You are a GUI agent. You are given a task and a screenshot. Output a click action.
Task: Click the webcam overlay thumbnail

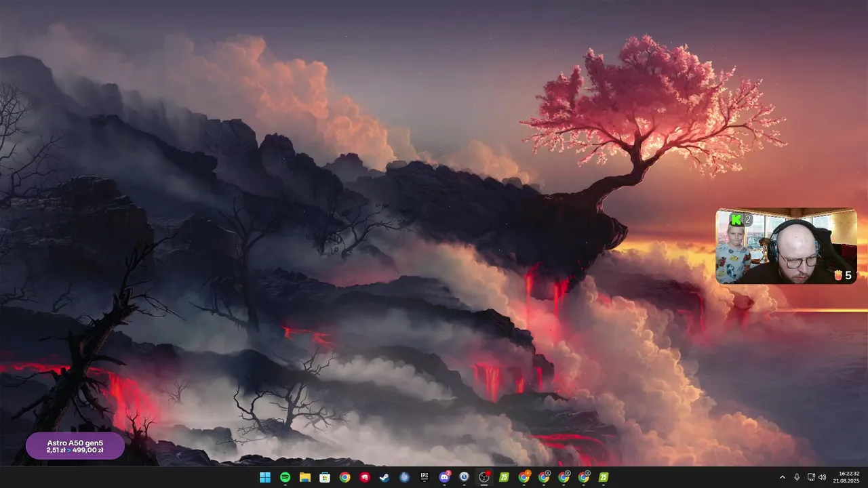(x=787, y=246)
